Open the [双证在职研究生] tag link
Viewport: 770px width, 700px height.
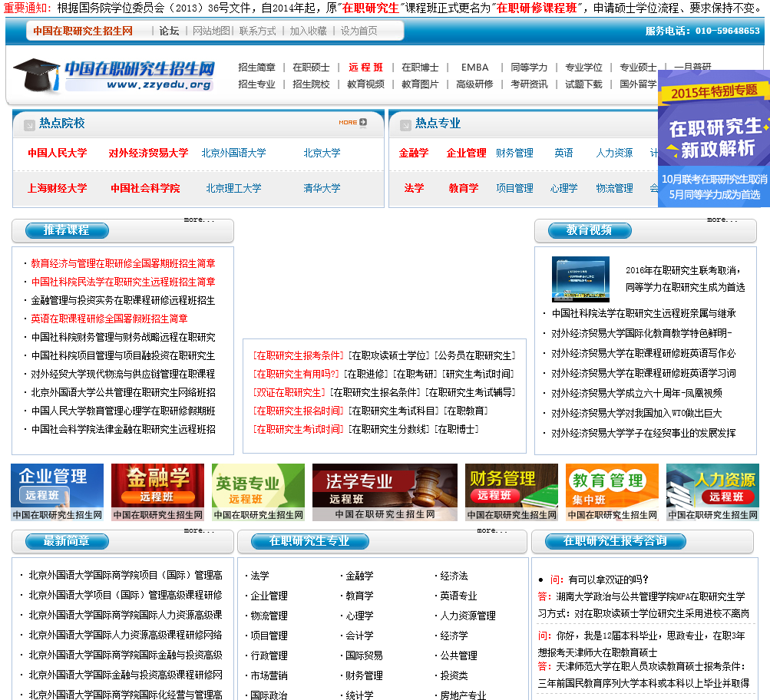tap(289, 392)
